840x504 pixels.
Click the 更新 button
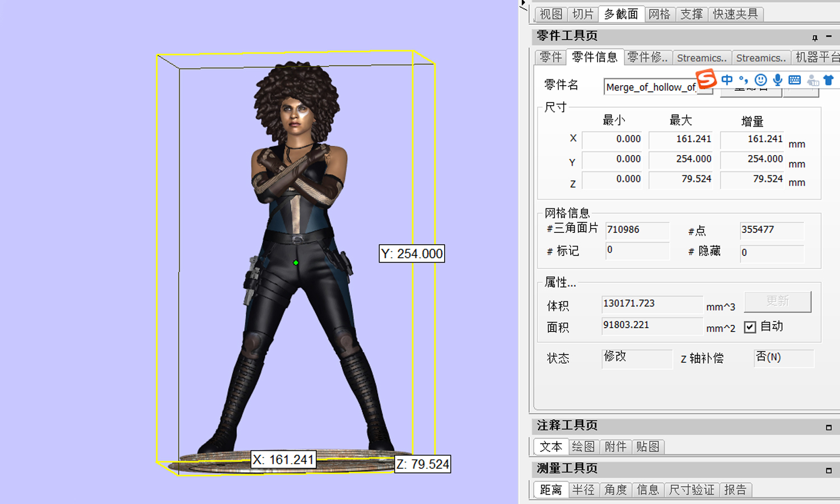click(777, 302)
